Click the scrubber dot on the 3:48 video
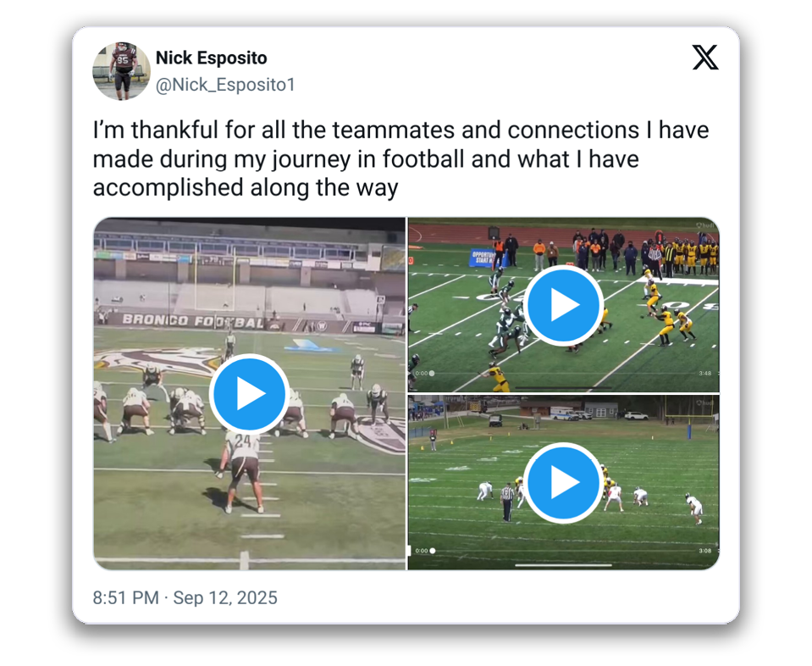812x666 pixels. 432,373
